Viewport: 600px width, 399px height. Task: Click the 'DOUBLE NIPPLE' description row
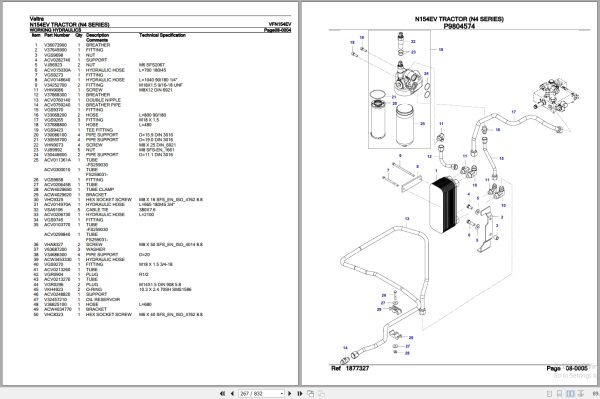click(103, 100)
